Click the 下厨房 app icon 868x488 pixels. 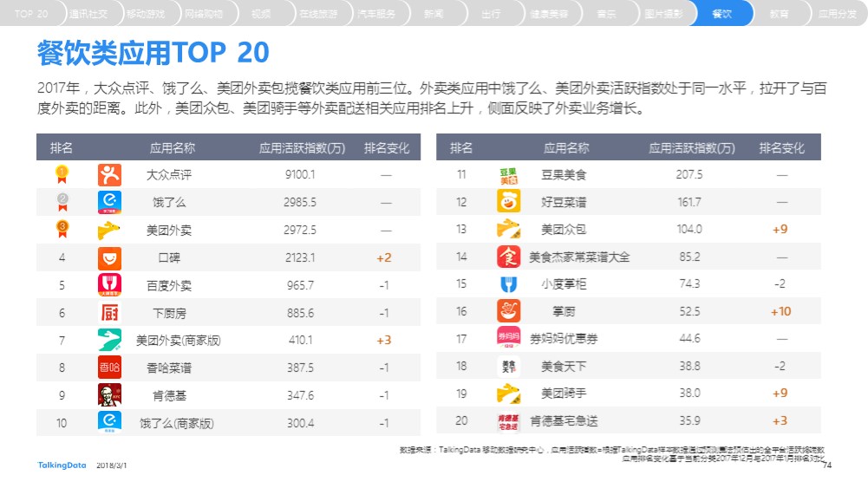pos(109,313)
